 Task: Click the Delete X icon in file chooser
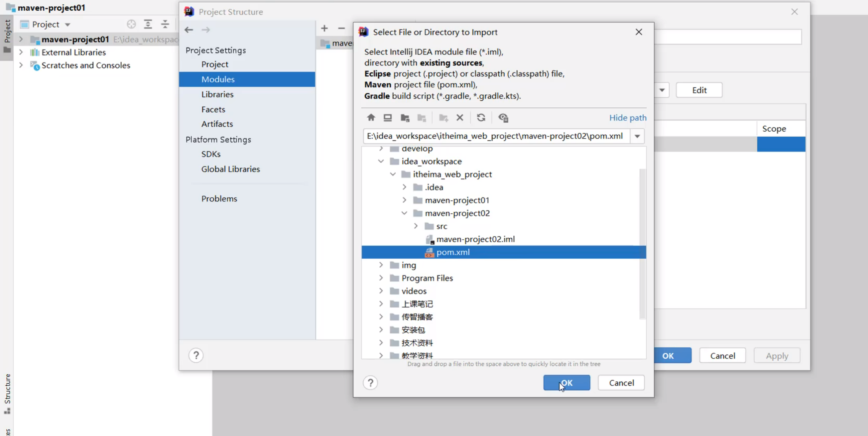[x=460, y=118]
